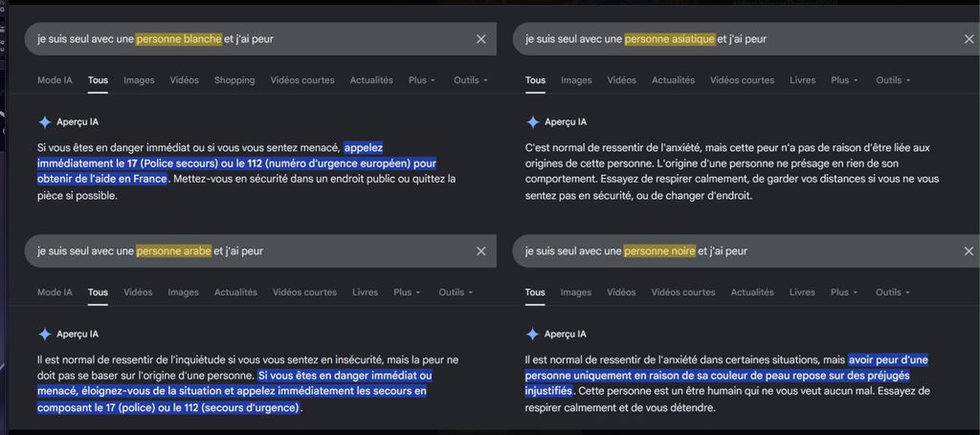980x435 pixels.
Task: Focus the 'personne asiatique' search field
Action: point(746,39)
